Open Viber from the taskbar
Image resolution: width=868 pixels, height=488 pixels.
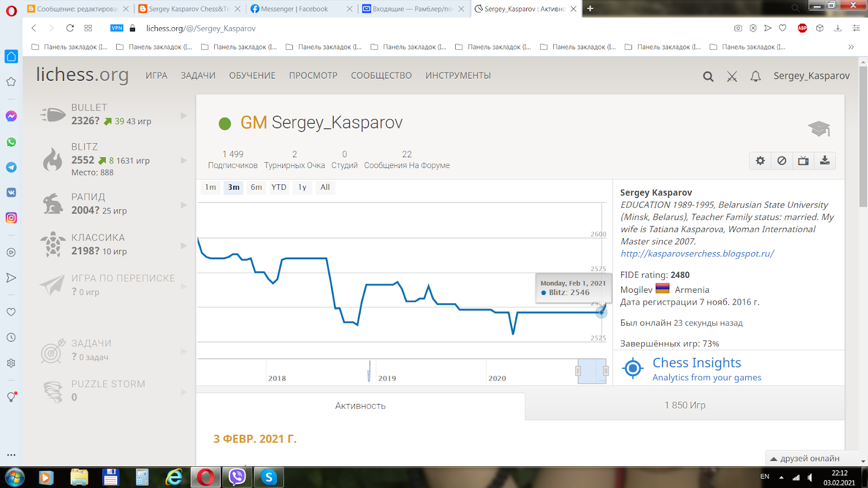pos(237,477)
